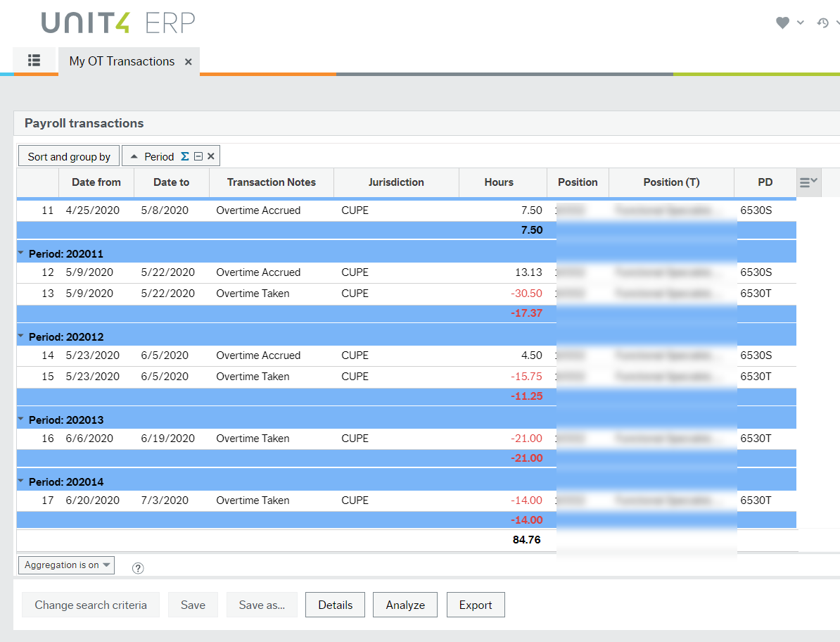Image resolution: width=840 pixels, height=642 pixels.
Task: Close the My OT Transactions tab
Action: [x=188, y=61]
